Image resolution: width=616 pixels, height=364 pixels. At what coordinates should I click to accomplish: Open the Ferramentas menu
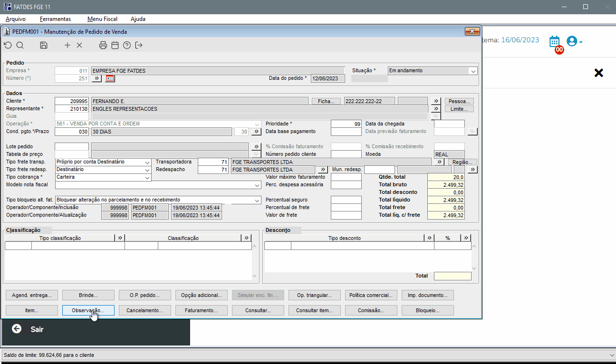[x=55, y=19]
